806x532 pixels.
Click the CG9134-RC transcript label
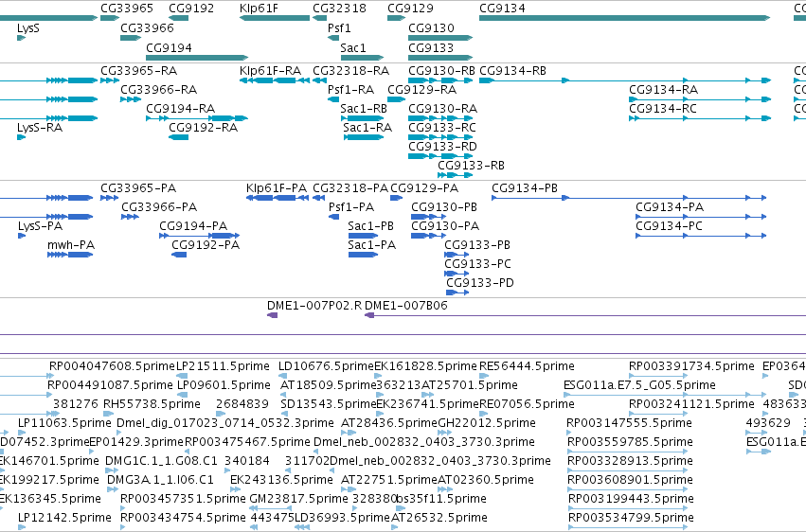663,108
